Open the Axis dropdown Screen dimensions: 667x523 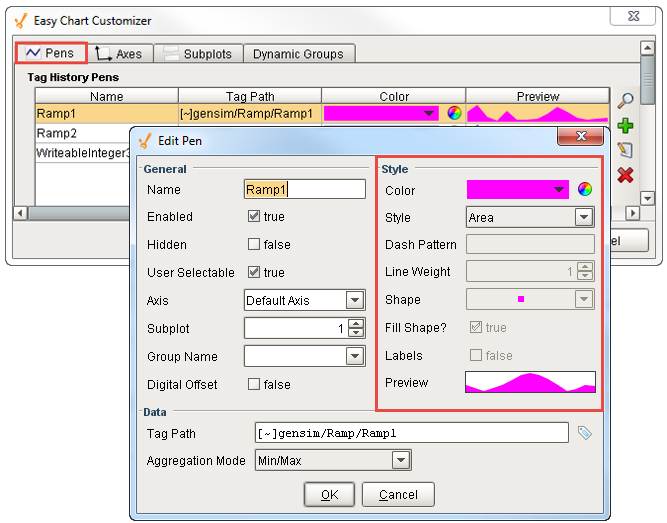click(355, 300)
